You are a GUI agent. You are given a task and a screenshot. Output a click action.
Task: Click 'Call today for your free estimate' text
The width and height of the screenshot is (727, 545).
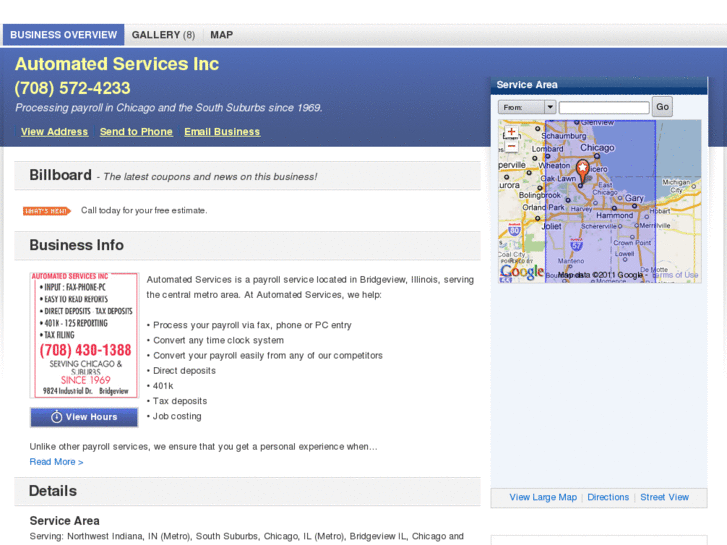pos(144,211)
